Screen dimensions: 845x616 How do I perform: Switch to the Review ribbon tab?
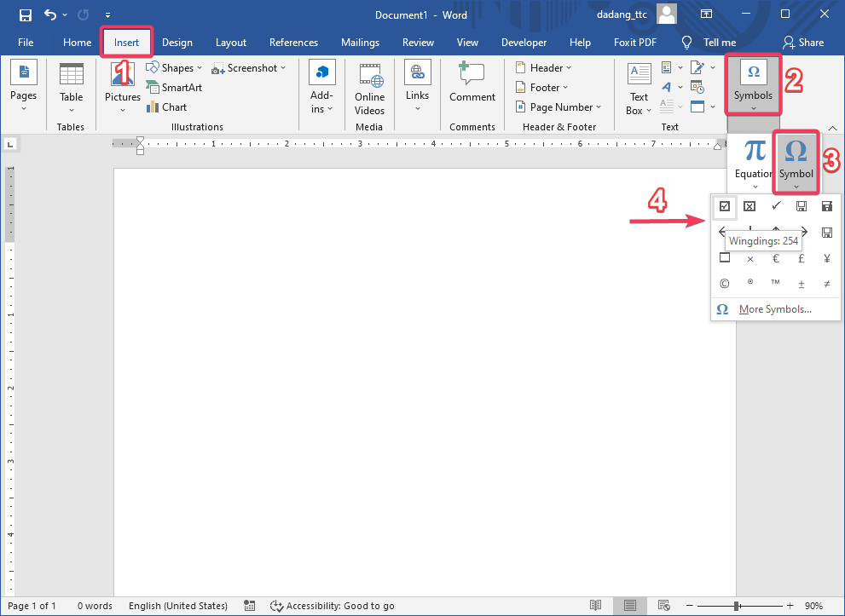418,42
